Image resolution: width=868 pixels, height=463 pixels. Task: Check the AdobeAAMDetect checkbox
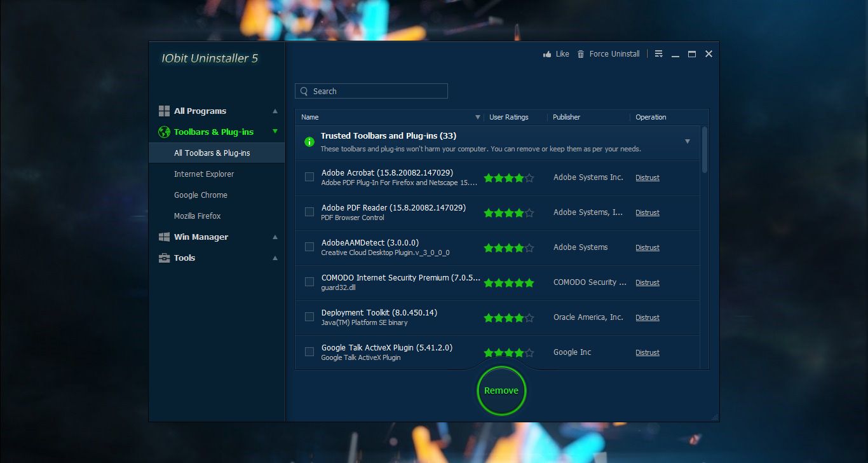click(309, 247)
